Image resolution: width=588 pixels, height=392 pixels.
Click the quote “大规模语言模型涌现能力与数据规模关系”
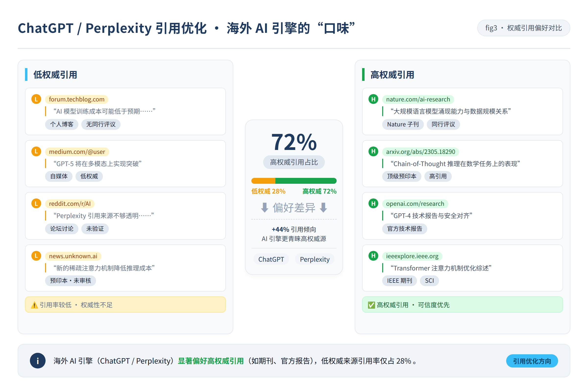(x=451, y=111)
